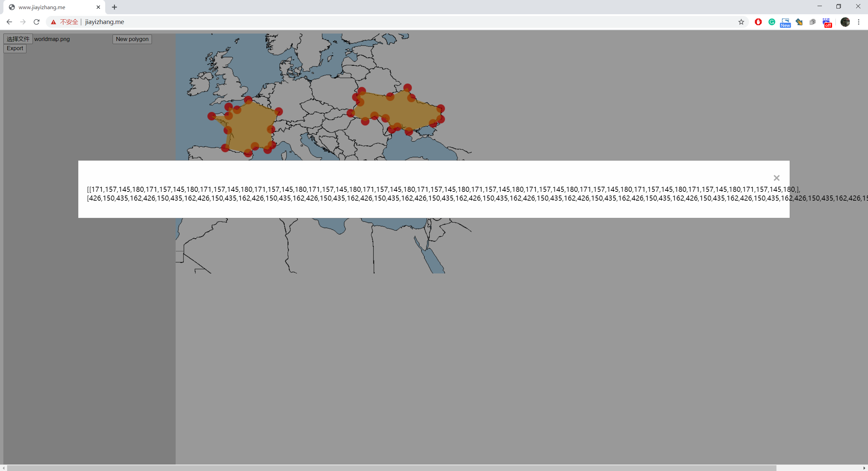Open a new browser tab
The height and width of the screenshot is (471, 868).
[x=114, y=7]
